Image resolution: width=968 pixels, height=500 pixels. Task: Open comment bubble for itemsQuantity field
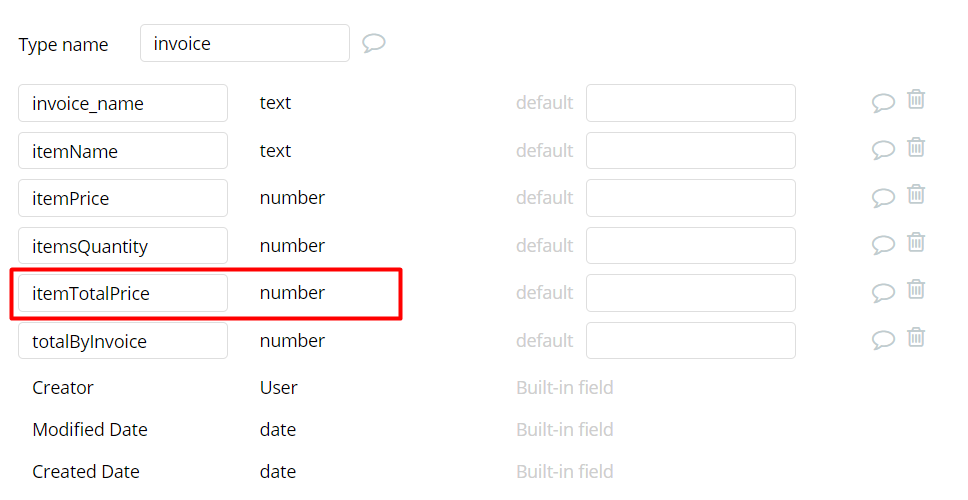coord(883,245)
